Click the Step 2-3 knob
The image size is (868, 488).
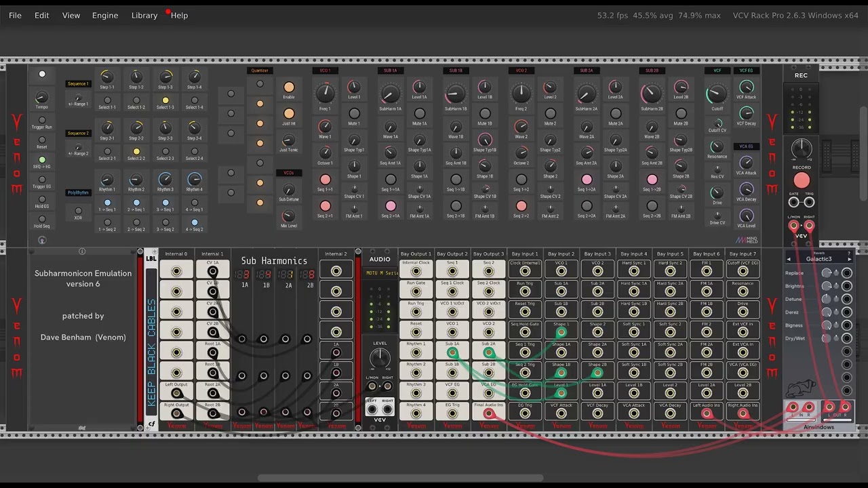coord(165,127)
